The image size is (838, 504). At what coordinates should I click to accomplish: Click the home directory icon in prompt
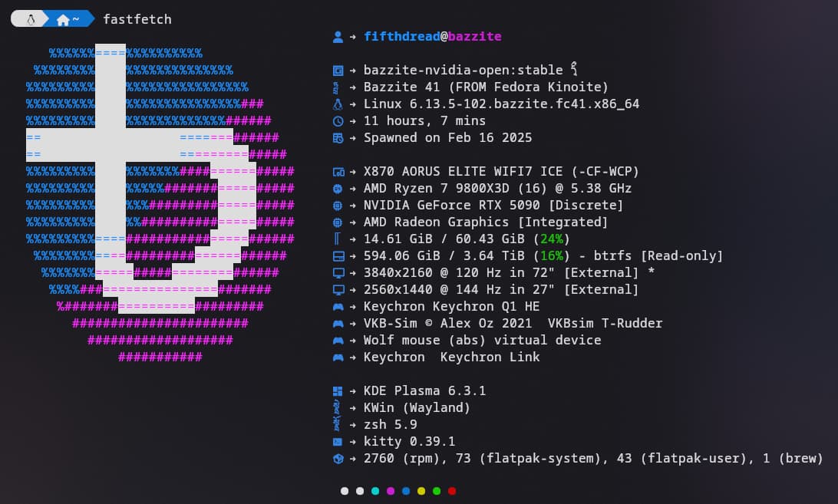63,20
